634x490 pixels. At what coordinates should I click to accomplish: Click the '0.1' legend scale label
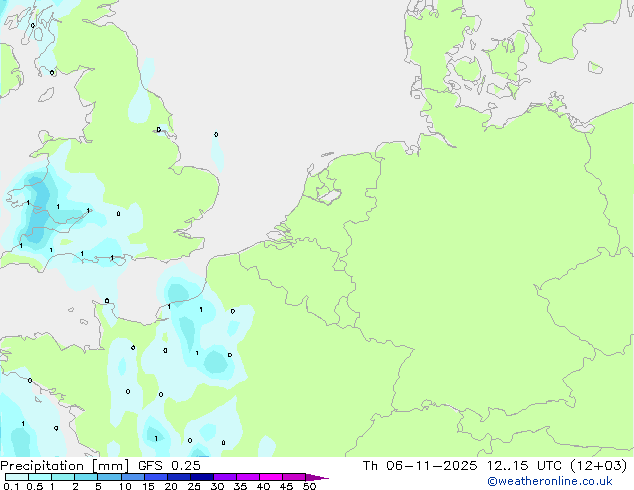tap(11, 486)
